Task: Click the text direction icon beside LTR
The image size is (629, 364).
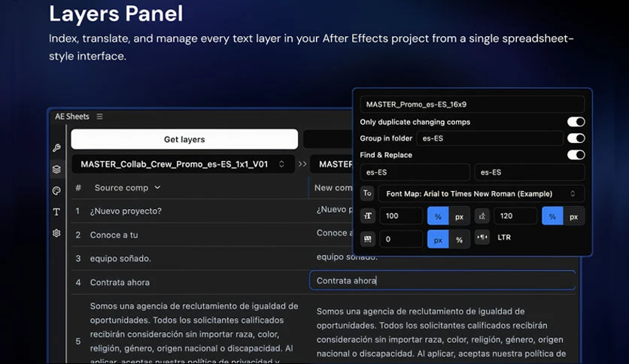Action: (482, 238)
